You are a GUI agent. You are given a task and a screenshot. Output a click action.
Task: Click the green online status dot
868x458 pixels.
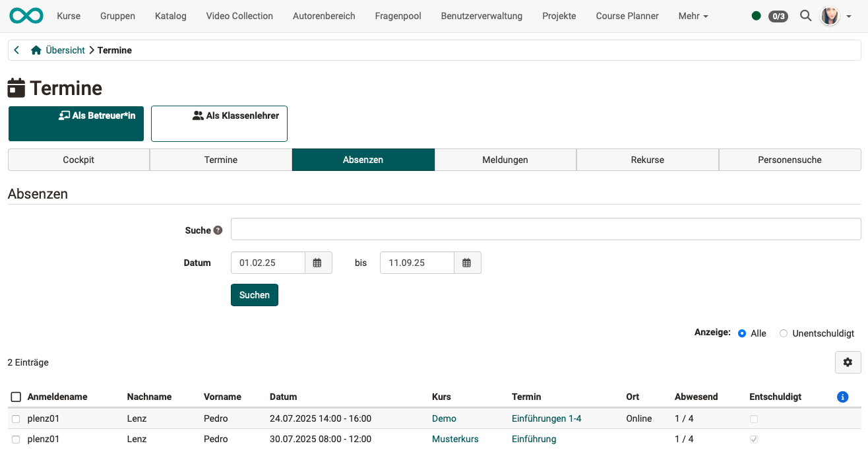coord(756,16)
